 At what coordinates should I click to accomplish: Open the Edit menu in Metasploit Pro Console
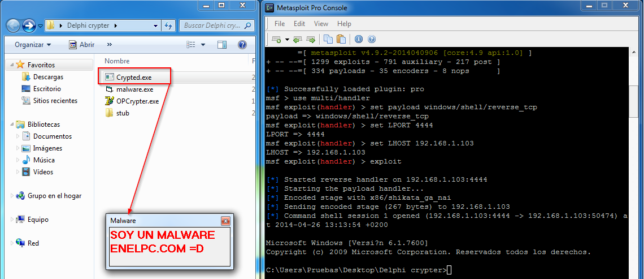click(x=299, y=23)
